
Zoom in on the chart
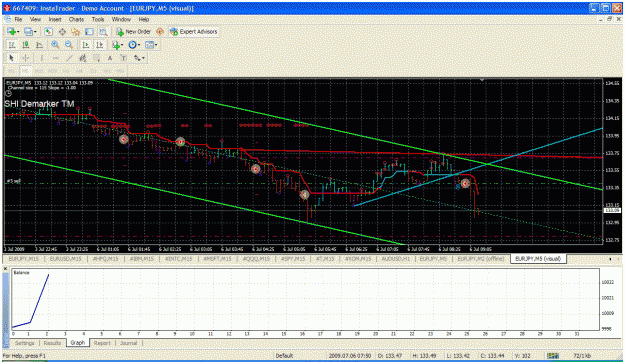[55, 45]
